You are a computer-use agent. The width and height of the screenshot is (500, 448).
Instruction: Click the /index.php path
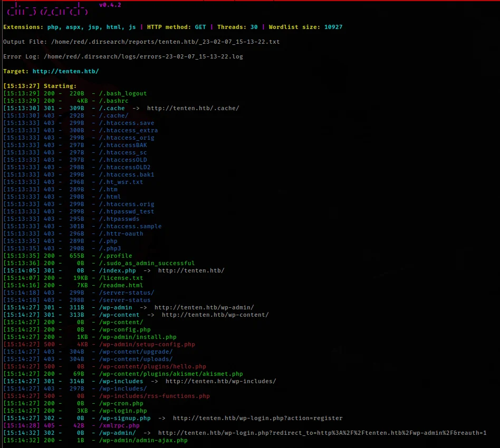pyautogui.click(x=117, y=270)
